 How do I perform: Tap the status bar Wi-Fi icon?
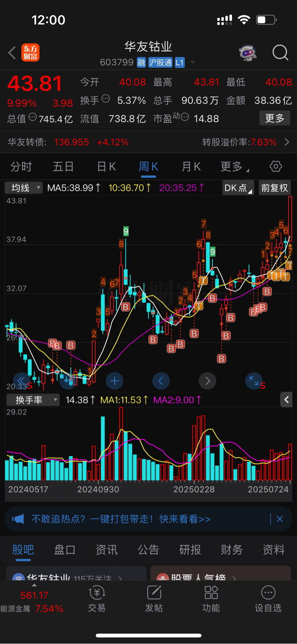244,20
